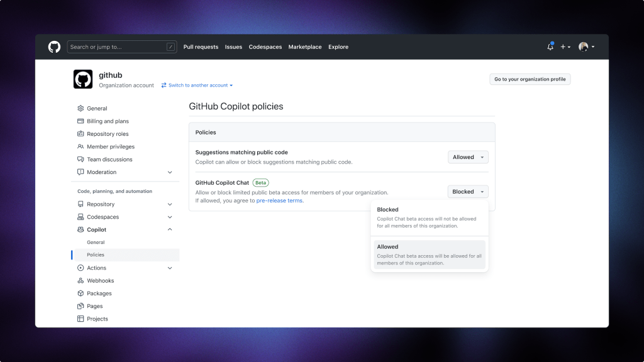The image size is (644, 362).
Task: Click Go to your organization profile
Action: point(530,79)
